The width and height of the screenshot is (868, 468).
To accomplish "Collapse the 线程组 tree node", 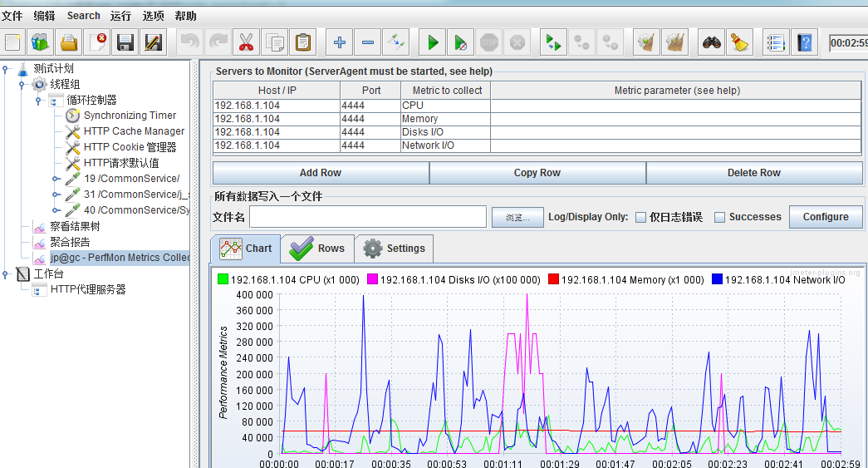I will [22, 85].
